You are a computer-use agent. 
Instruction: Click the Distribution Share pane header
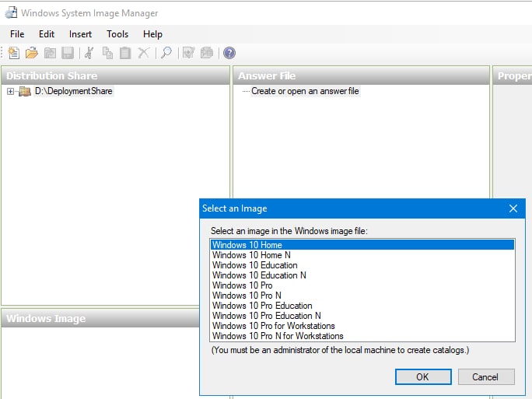(116, 75)
